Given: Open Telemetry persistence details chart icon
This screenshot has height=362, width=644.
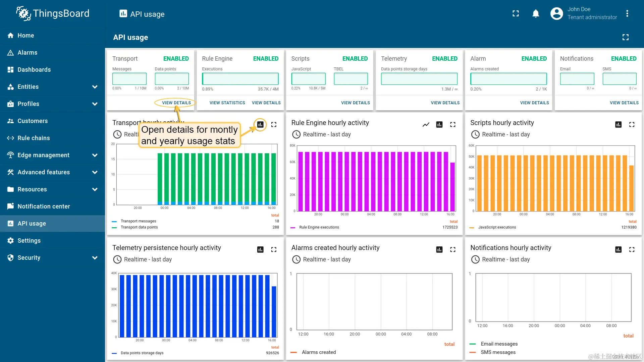Looking at the screenshot, I should (x=260, y=250).
